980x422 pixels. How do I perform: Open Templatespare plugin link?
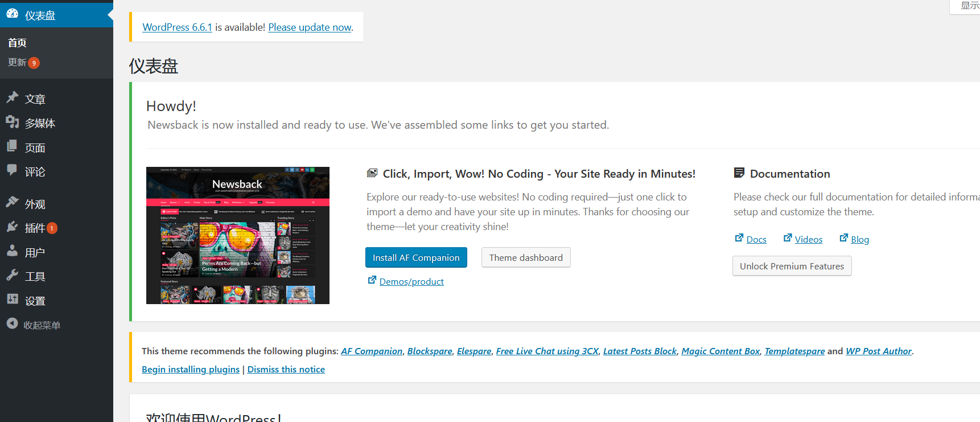794,351
